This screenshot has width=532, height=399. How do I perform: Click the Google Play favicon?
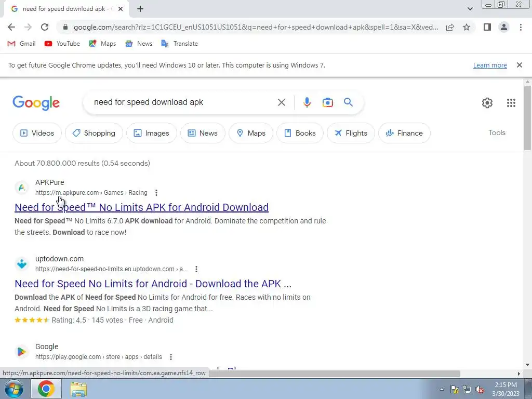pos(22,352)
